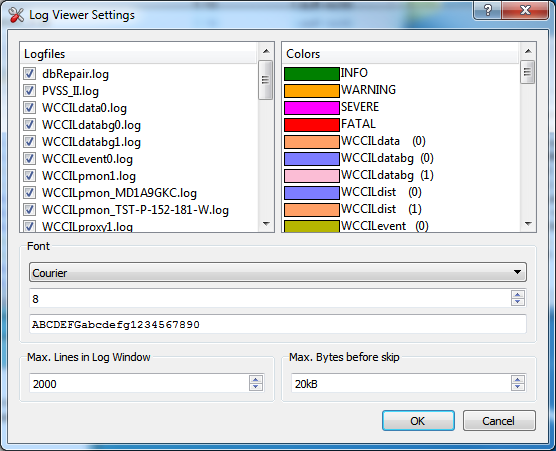
Task: Click the green INFO color swatch
Action: tap(312, 74)
